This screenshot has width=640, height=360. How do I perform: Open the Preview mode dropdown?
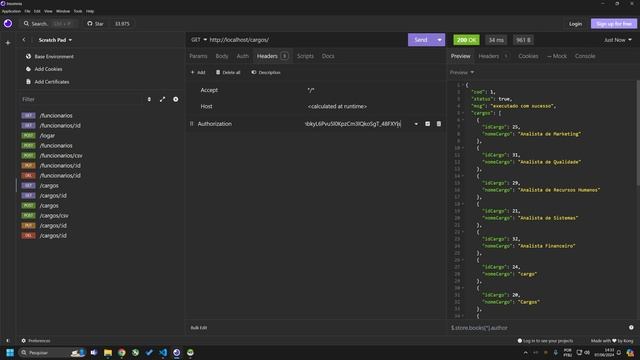462,72
